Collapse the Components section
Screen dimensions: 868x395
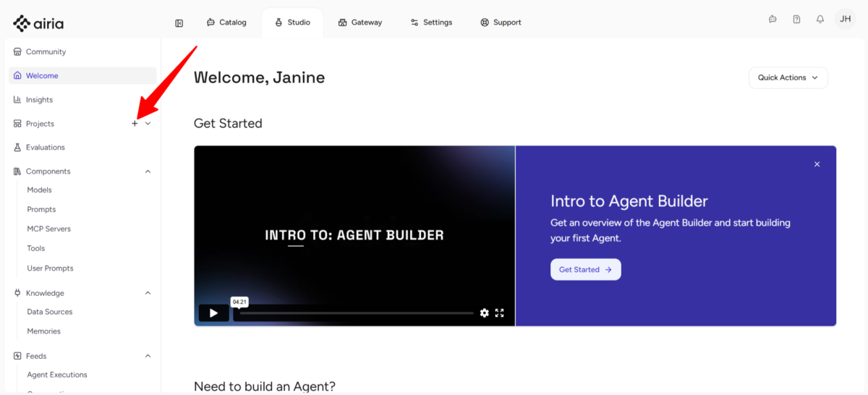[x=148, y=171]
